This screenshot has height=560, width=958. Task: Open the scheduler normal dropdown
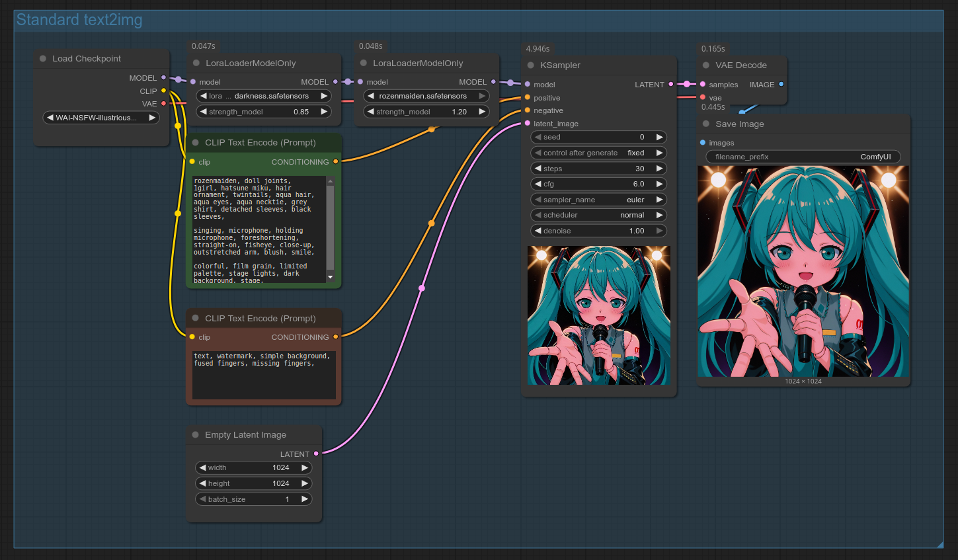[598, 215]
